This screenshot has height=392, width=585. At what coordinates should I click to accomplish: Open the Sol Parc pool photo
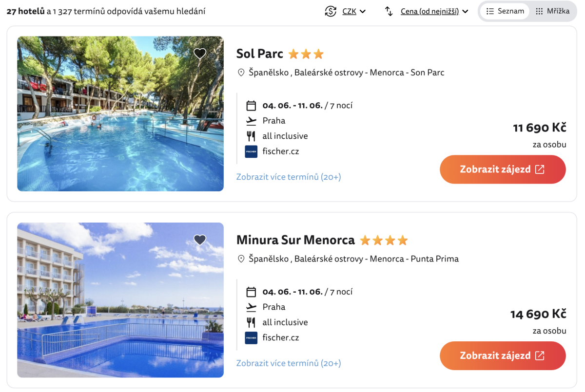(120, 114)
